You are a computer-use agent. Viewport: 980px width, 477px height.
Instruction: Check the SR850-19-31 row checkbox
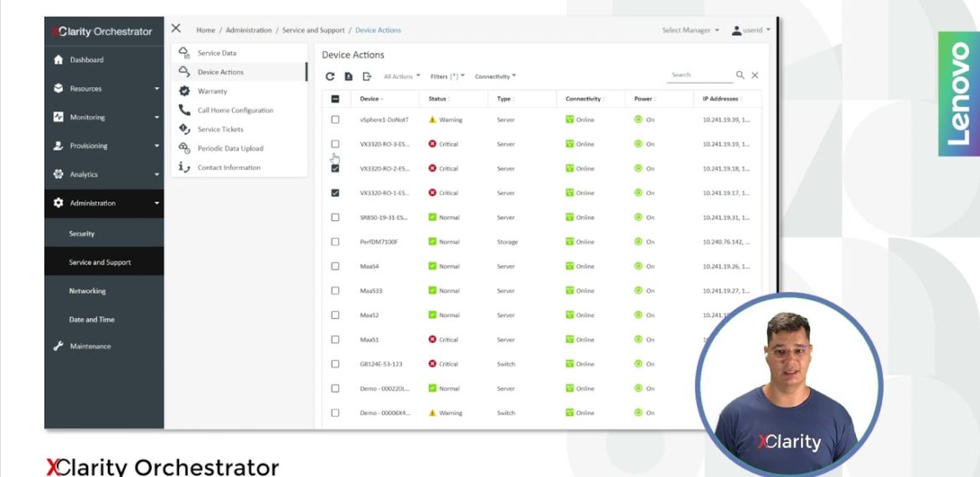pos(335,218)
